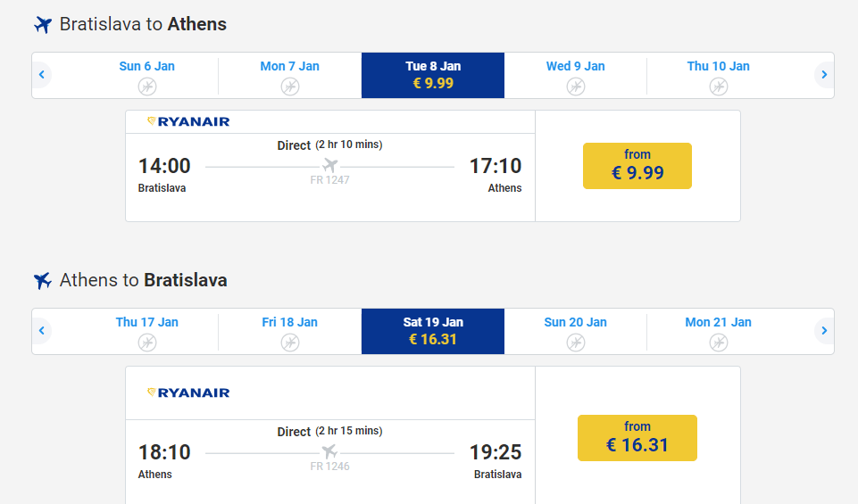Click the no-flight icon under Wed 9 Jan
Image resolution: width=858 pixels, height=504 pixels.
pos(576,87)
